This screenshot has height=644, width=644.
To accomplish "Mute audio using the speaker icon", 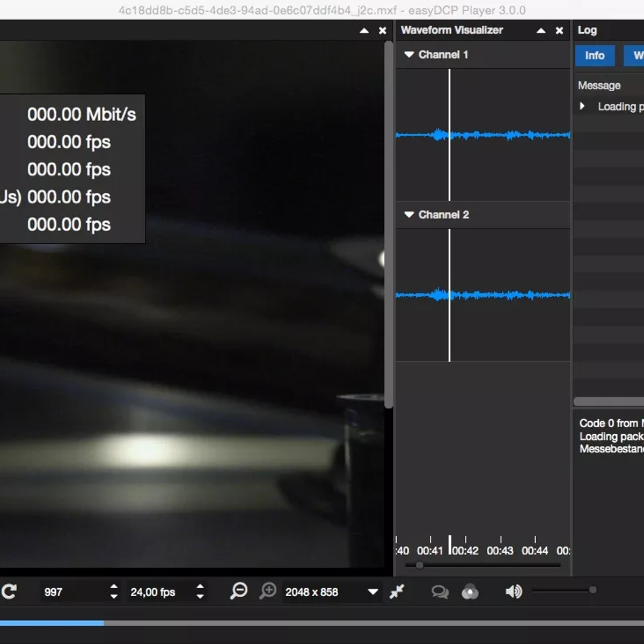I will pyautogui.click(x=513, y=591).
